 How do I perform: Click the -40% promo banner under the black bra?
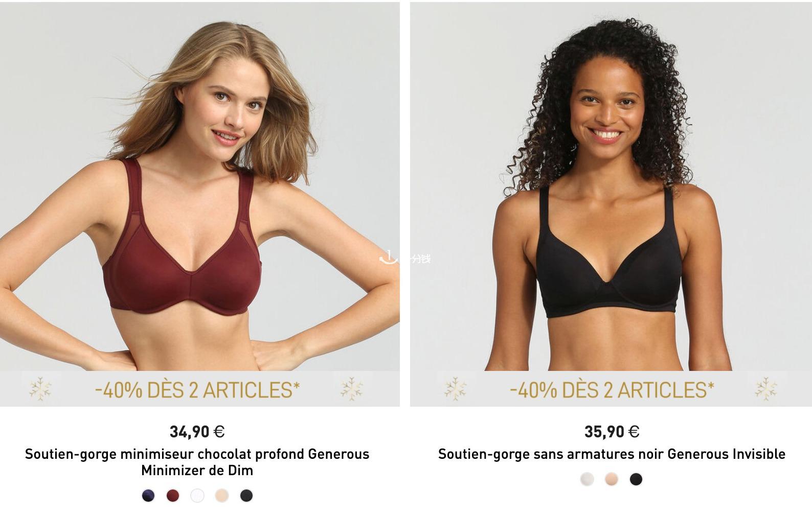tap(612, 390)
